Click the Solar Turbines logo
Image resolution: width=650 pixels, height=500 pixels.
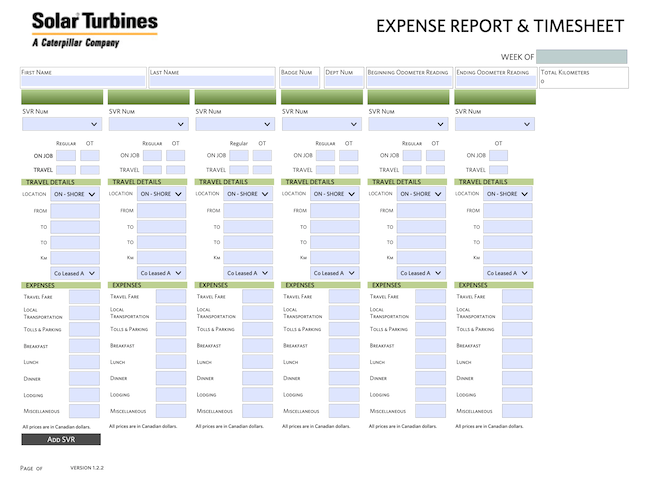pyautogui.click(x=94, y=29)
